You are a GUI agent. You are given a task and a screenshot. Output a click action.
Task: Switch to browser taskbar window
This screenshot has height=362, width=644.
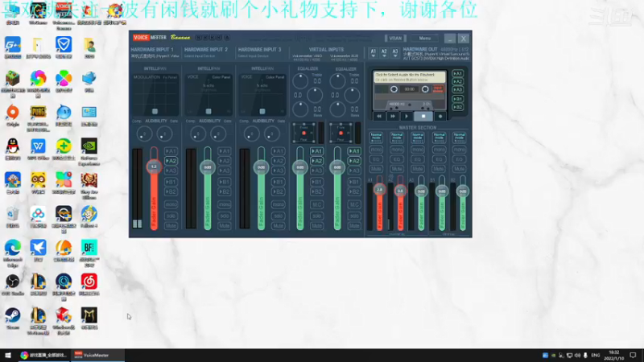(43, 356)
